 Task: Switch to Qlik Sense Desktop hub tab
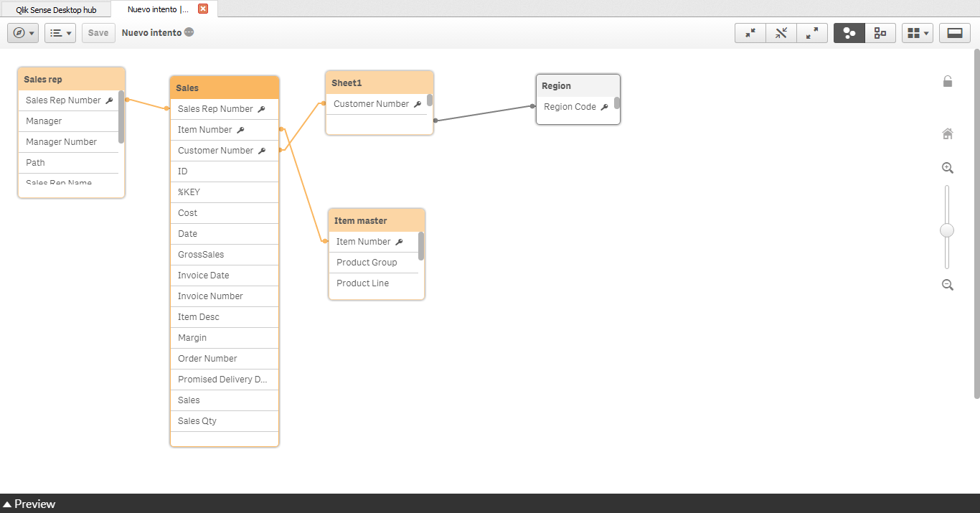pos(56,10)
